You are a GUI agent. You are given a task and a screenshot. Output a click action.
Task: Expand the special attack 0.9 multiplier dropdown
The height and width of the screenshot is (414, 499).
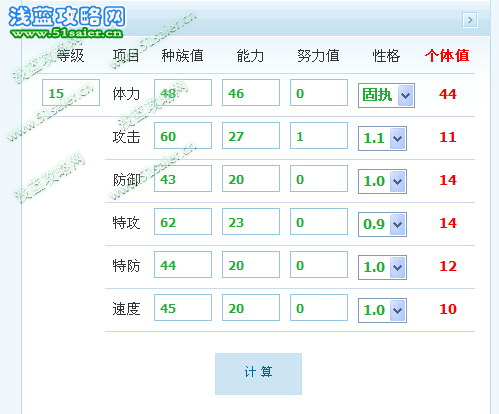click(x=382, y=224)
